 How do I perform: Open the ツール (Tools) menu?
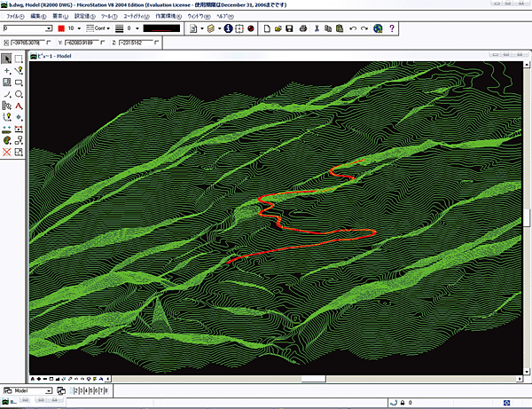109,16
